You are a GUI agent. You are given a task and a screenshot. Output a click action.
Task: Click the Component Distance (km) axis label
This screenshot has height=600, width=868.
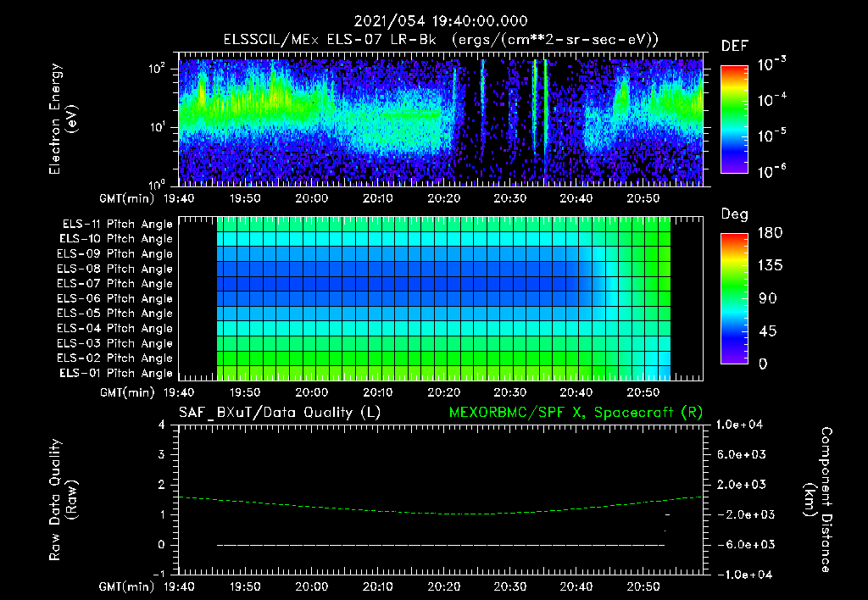[x=818, y=500]
